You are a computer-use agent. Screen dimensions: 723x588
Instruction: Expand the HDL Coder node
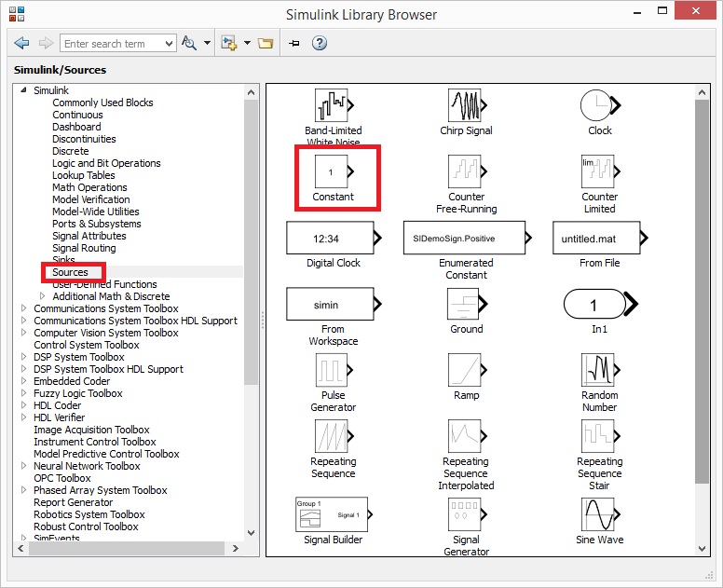[x=24, y=405]
